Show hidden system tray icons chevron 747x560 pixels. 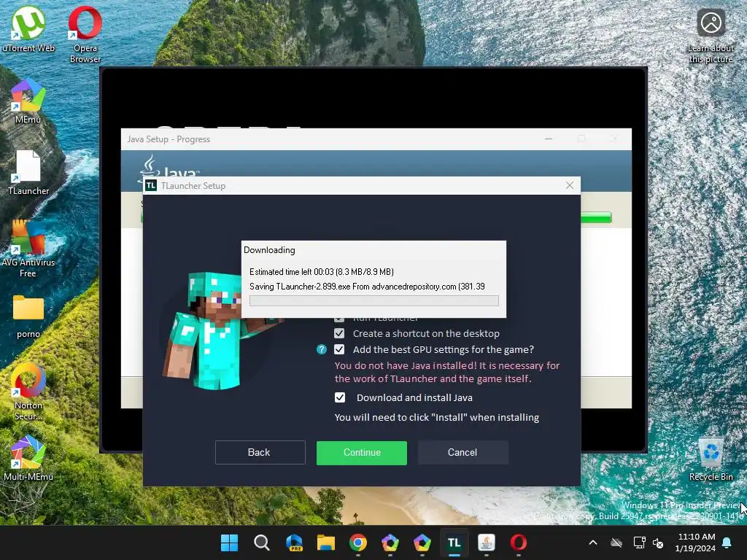[593, 542]
